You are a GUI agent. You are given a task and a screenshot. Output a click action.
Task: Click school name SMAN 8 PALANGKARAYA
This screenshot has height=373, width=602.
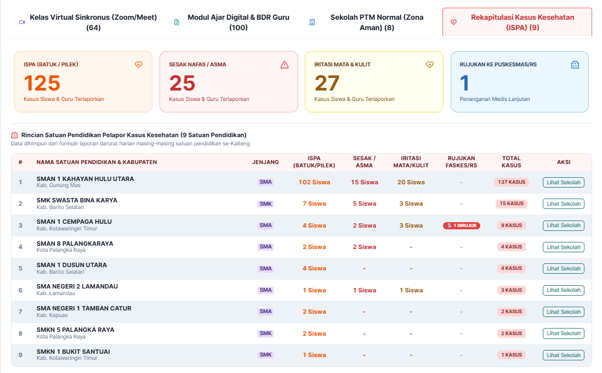pyautogui.click(x=75, y=244)
